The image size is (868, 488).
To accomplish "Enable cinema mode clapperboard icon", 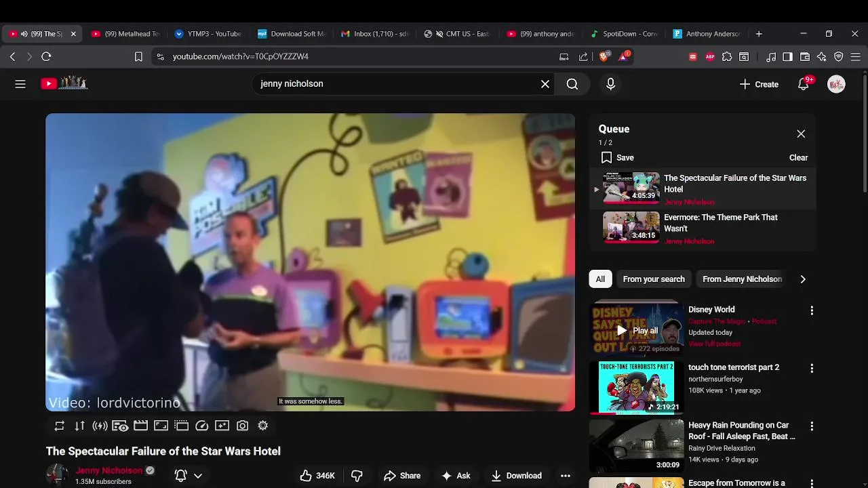I will (x=140, y=426).
